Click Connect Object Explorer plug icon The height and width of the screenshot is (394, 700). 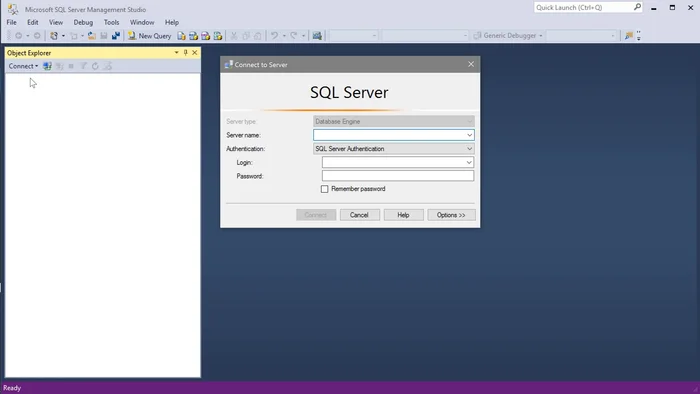tap(47, 66)
